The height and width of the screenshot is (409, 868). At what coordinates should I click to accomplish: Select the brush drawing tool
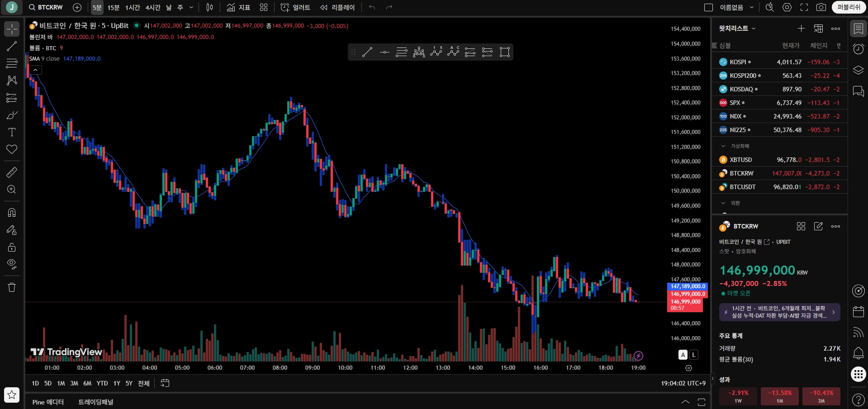(x=12, y=115)
